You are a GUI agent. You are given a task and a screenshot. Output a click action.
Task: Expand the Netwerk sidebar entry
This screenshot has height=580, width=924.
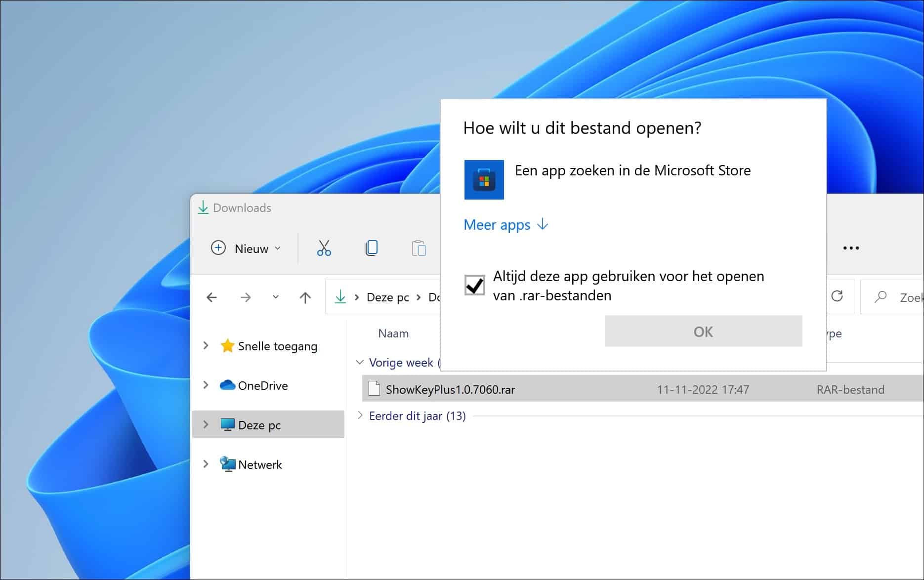206,464
